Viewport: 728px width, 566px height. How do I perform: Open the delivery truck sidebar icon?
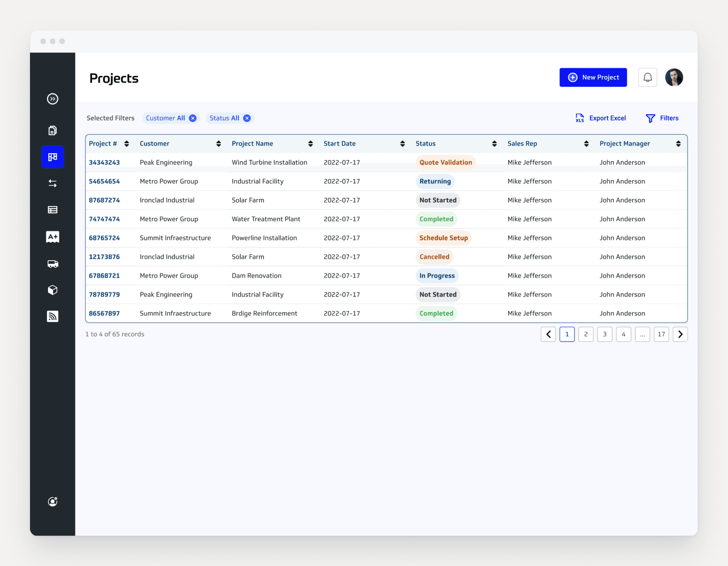tap(52, 264)
